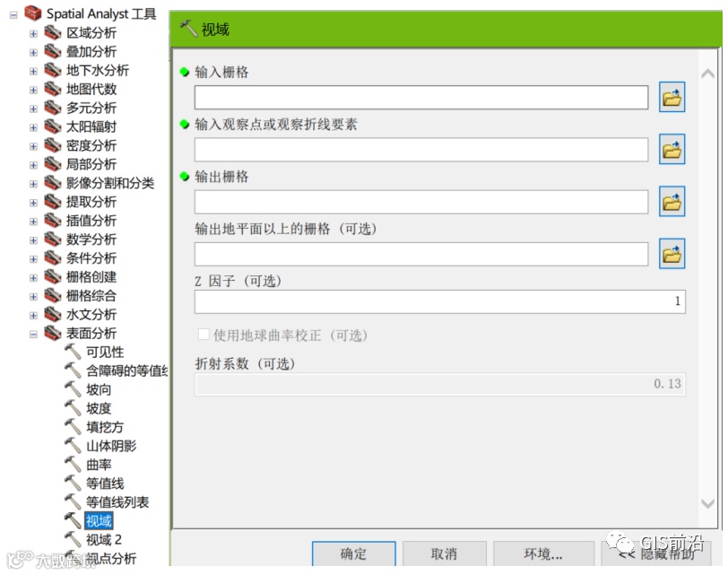
Task: Click the 取消 button
Action: point(445,553)
